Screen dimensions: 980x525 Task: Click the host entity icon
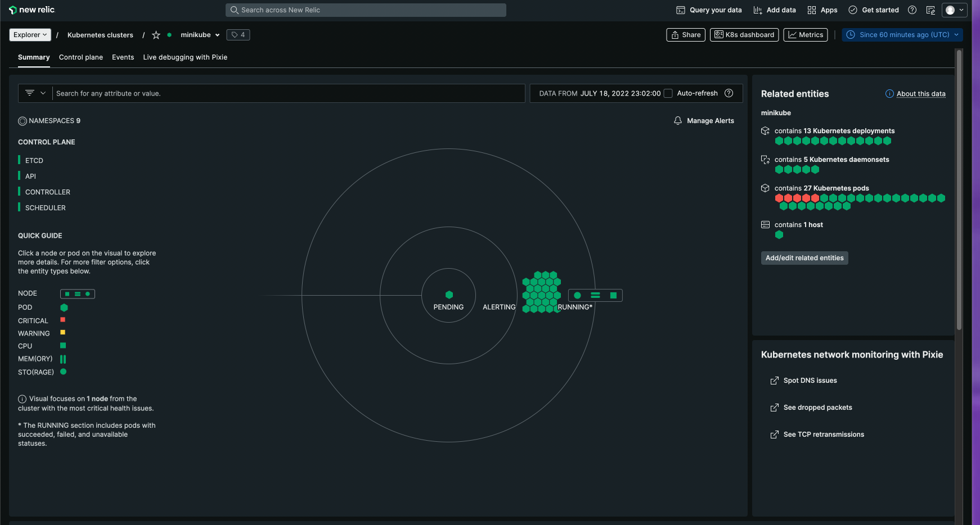click(765, 225)
